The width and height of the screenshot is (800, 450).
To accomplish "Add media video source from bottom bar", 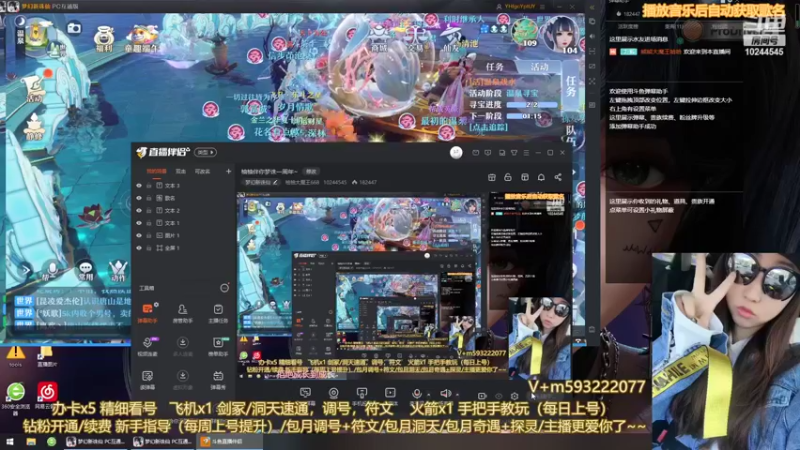I will click(x=390, y=393).
